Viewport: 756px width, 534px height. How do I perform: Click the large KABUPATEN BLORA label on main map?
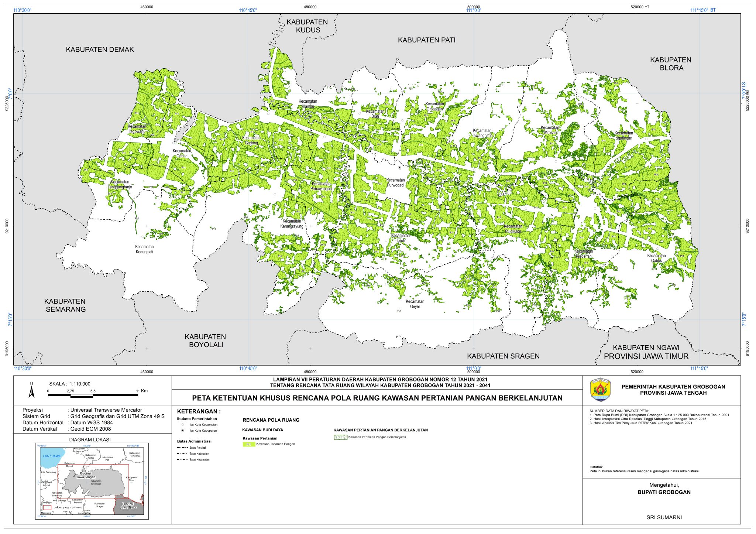pos(671,64)
